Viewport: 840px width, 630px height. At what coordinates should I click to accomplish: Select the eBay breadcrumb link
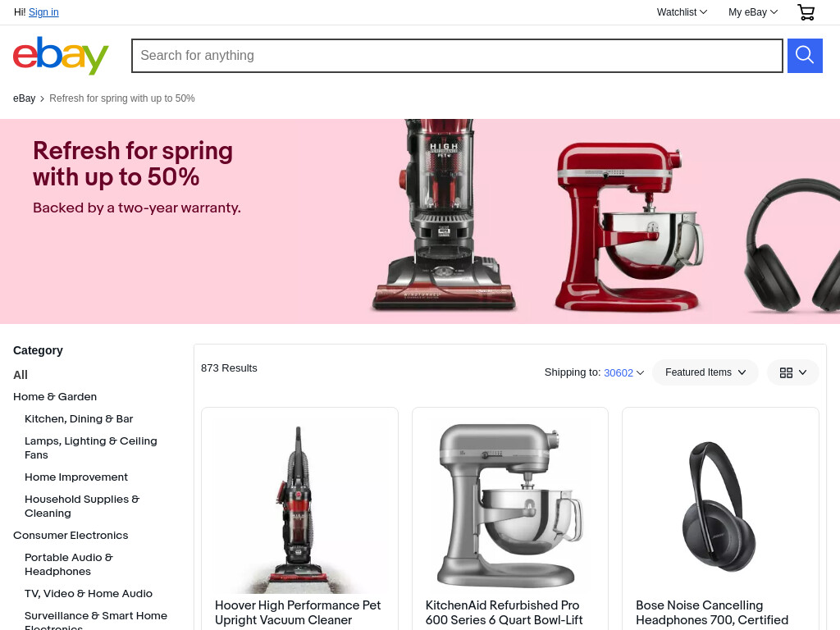24,98
